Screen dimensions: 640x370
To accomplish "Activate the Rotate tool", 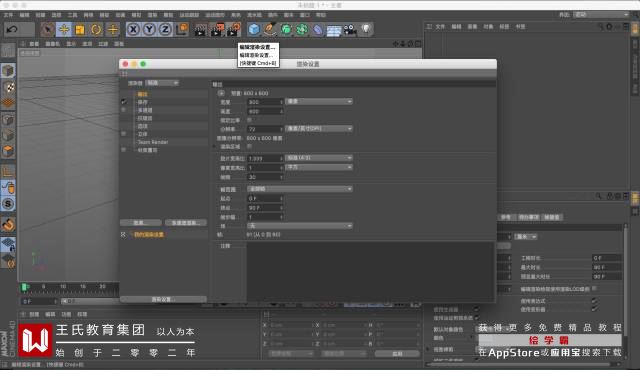I will 96,29.
